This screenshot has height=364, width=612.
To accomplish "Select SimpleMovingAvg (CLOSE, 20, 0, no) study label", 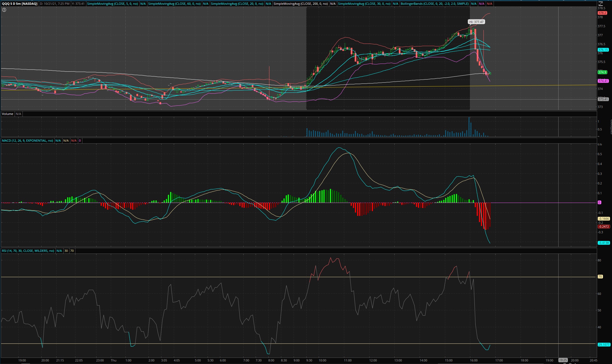I will [x=237, y=4].
